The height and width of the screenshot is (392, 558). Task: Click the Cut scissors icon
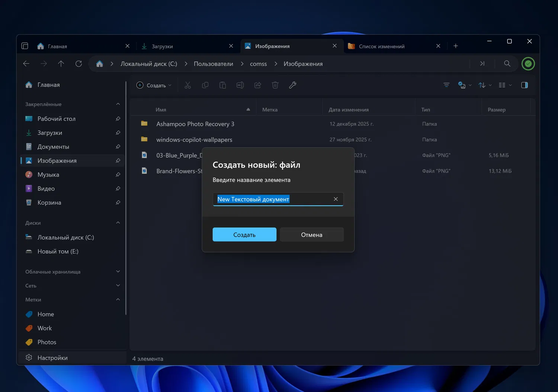tap(187, 85)
